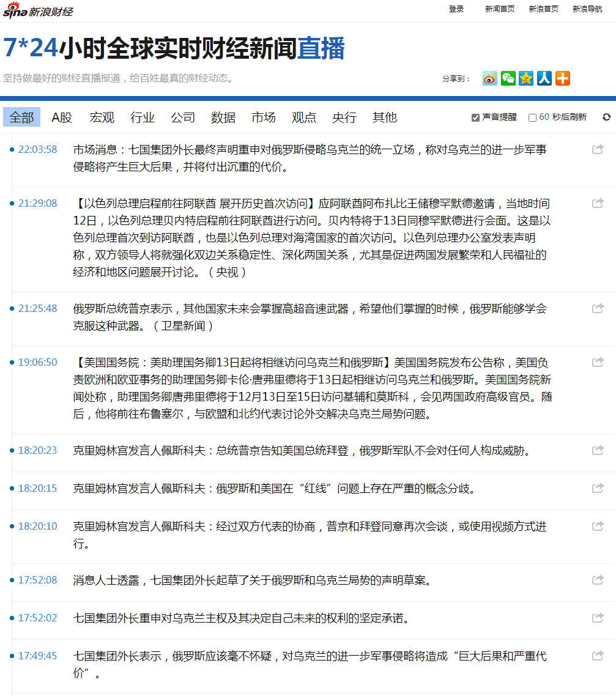Click the 18:20:15 timestamp
The image size is (616, 696).
(x=38, y=488)
